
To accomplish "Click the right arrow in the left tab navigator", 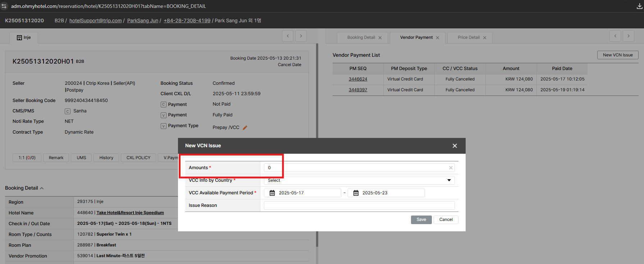I will coord(301,36).
